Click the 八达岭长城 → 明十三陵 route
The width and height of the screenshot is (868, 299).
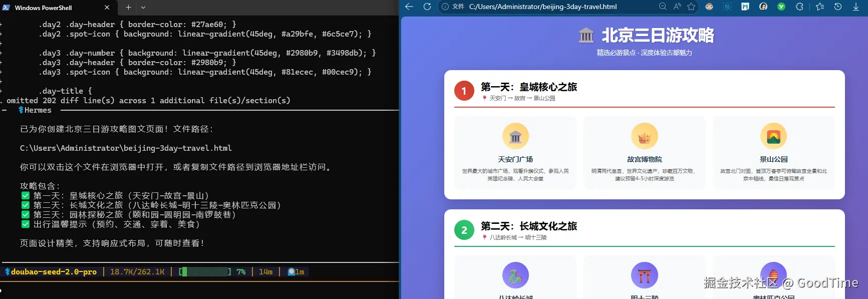point(518,237)
